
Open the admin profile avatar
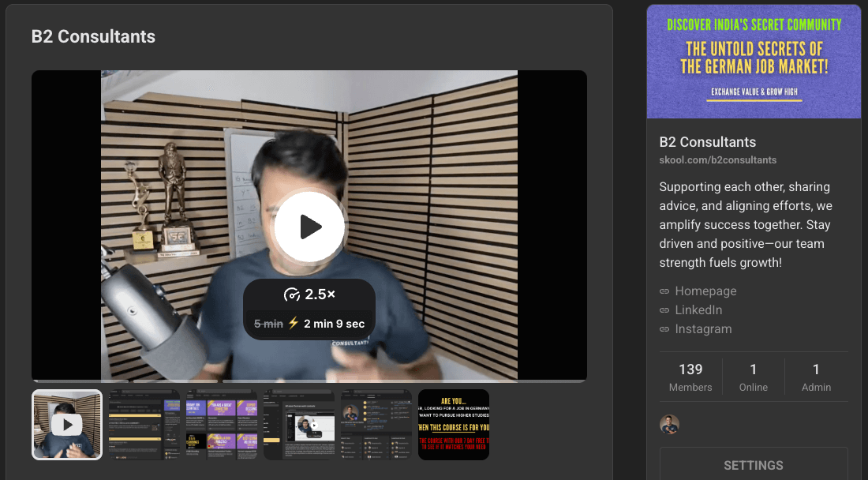[x=669, y=426]
